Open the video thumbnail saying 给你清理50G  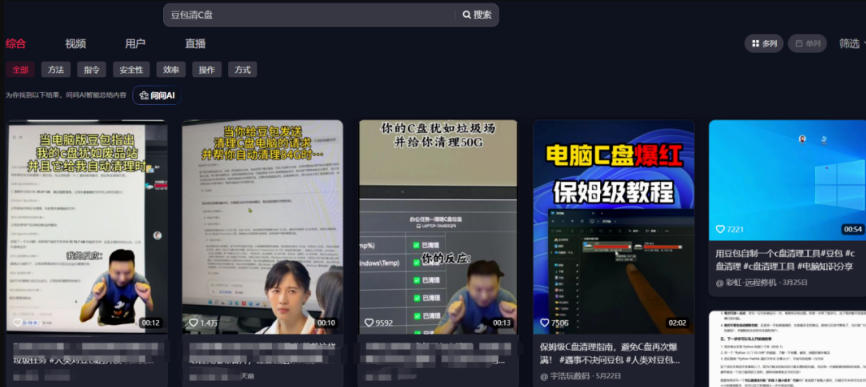click(x=438, y=226)
